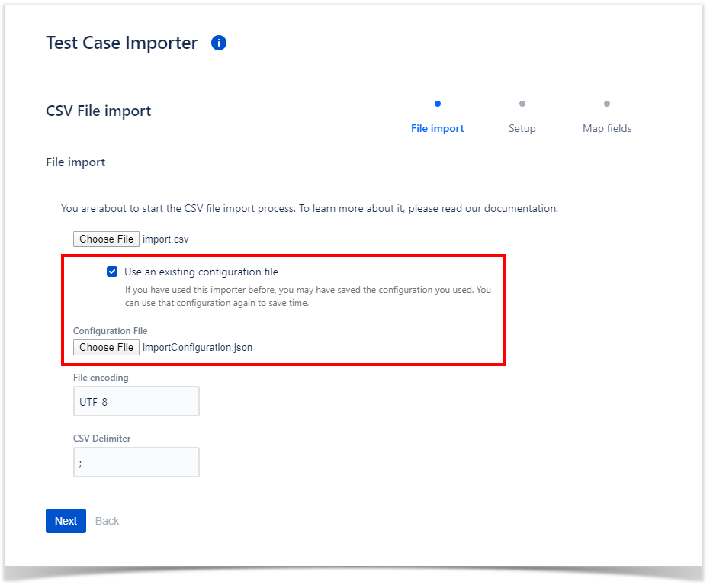Toggle Use an existing configuration file checkbox
713x588 pixels.
pyautogui.click(x=112, y=272)
